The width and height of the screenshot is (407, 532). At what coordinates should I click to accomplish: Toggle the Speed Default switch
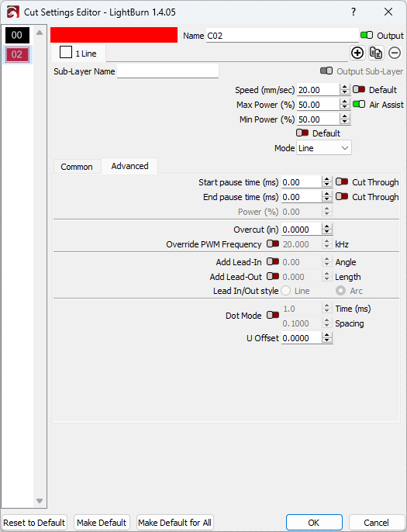[359, 89]
